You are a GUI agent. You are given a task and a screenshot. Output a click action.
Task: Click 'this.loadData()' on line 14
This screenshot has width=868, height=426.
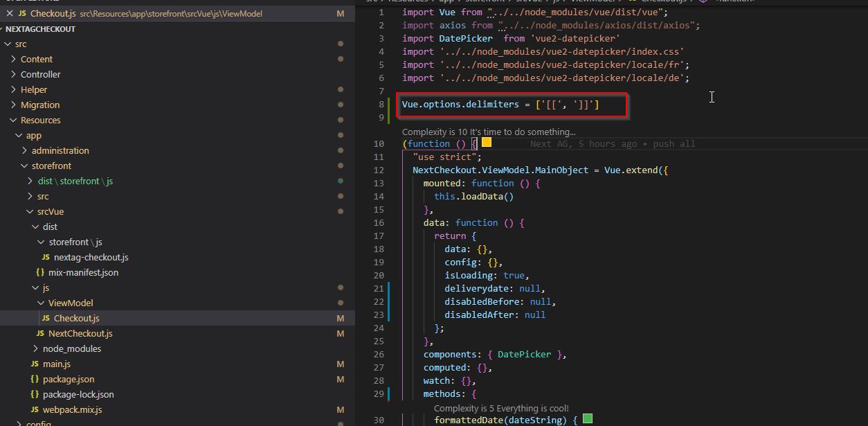coord(474,196)
